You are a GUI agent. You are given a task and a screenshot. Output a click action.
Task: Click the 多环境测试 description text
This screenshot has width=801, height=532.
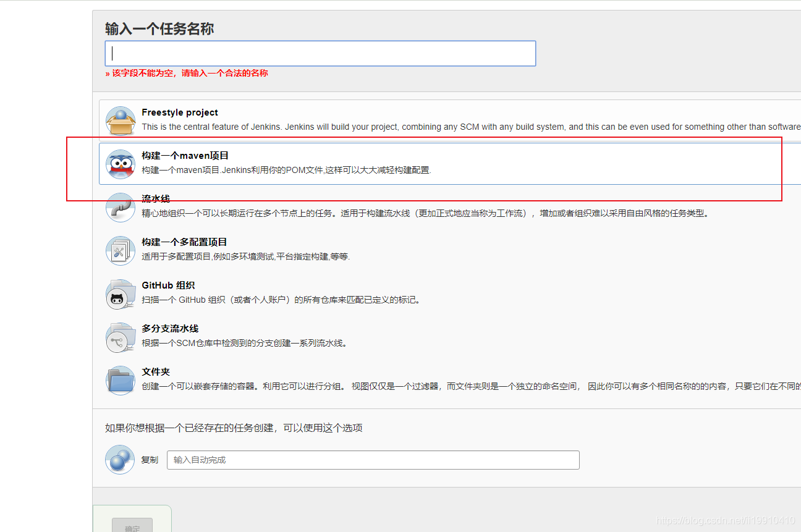tap(246, 256)
